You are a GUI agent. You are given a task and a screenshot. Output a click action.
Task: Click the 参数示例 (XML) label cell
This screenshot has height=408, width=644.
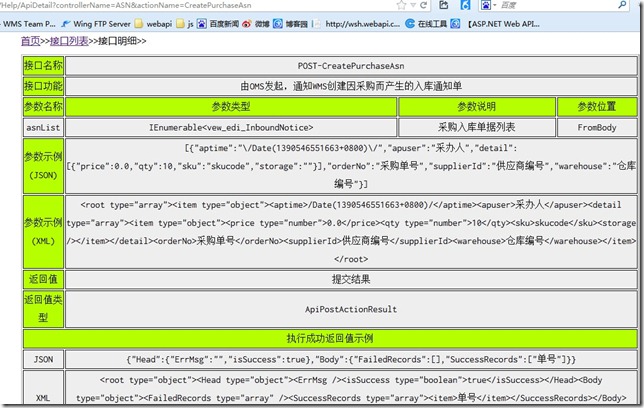[x=43, y=232]
